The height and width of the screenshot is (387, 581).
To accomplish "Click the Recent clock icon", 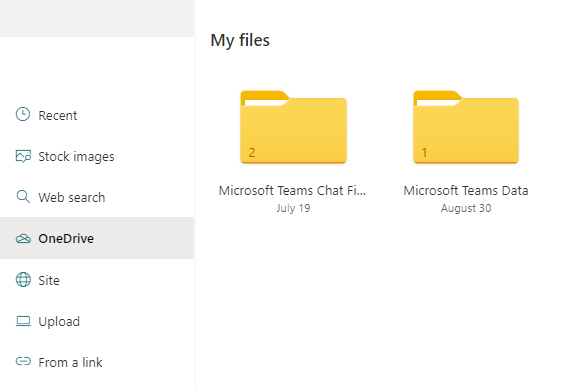I will coord(23,115).
